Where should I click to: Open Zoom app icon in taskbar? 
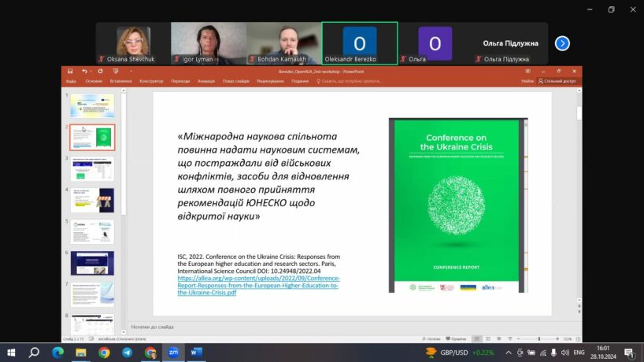(x=172, y=353)
